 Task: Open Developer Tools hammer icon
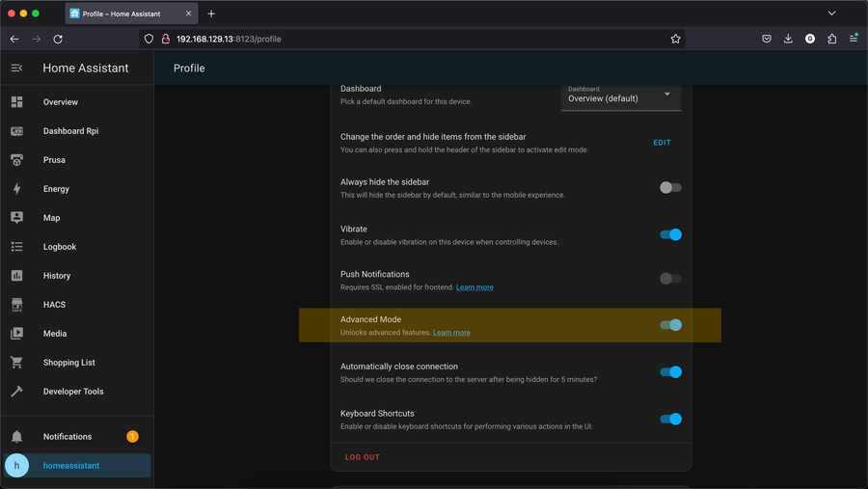pyautogui.click(x=16, y=392)
